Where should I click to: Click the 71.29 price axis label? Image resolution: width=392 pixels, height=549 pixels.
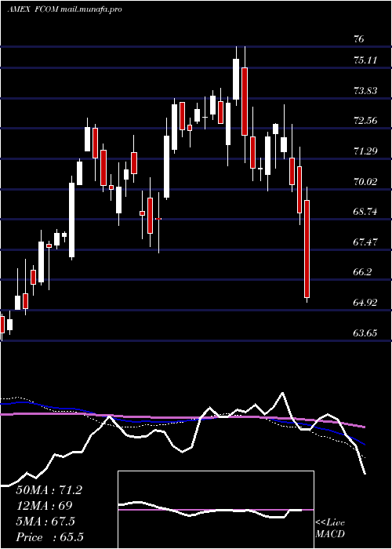click(365, 151)
